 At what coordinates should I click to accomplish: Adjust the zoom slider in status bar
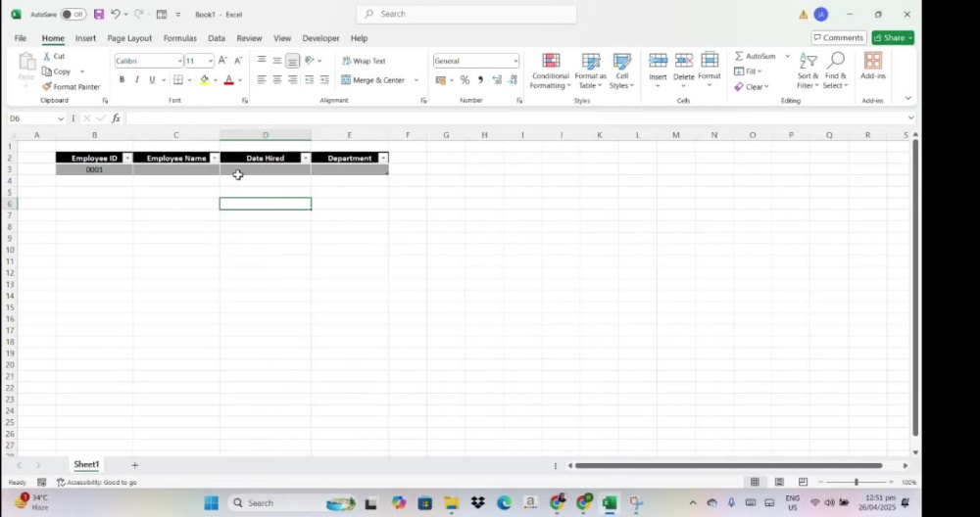coord(857,482)
